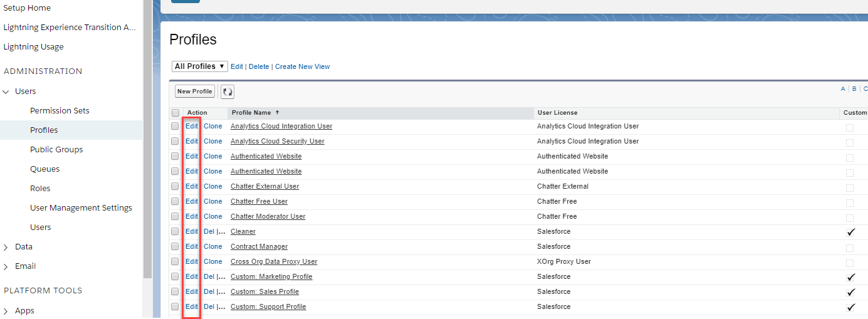
Task: Check the Analytics Cloud Integration User row checkbox
Action: [x=175, y=126]
